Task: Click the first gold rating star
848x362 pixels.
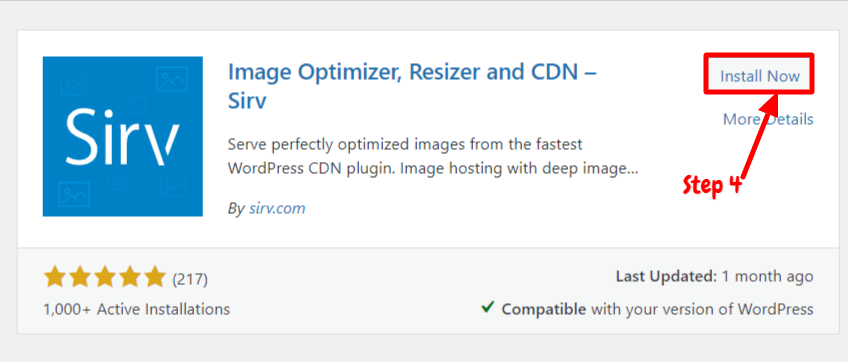Action: [x=55, y=277]
